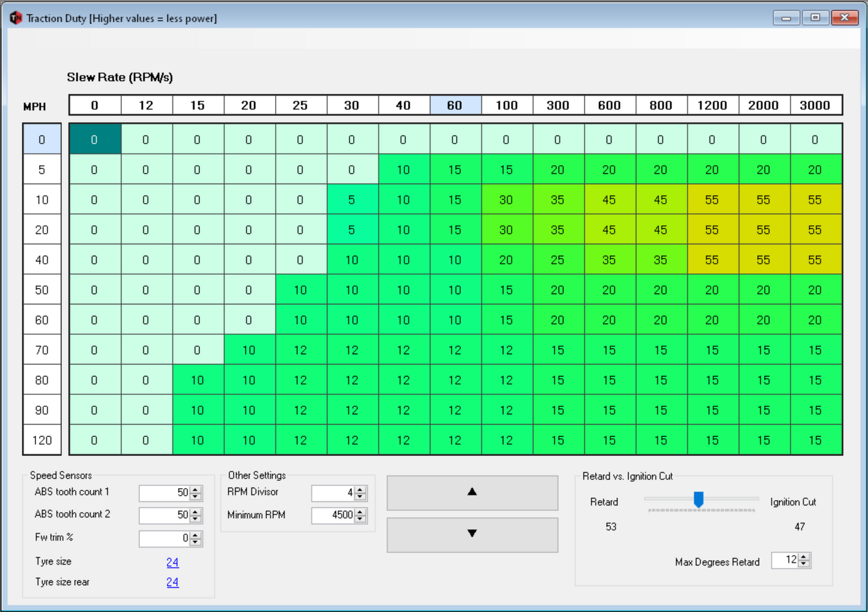Increase ABS tooth count 1 value
868x612 pixels.
[x=196, y=489]
